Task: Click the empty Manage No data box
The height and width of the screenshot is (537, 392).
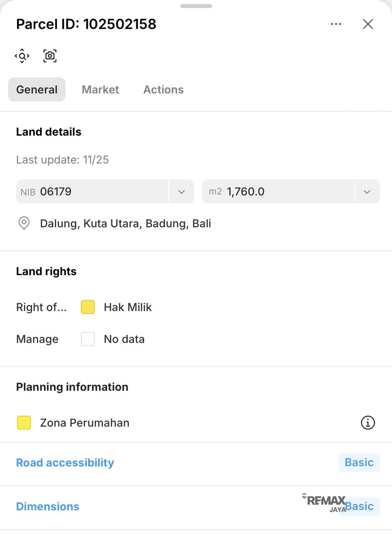Action: pyautogui.click(x=88, y=339)
